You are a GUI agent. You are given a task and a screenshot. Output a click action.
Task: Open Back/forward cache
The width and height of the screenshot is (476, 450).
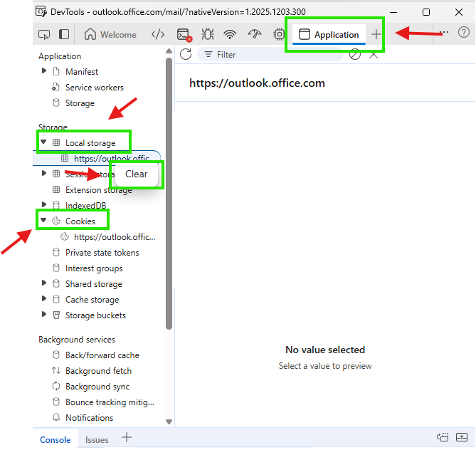click(102, 355)
